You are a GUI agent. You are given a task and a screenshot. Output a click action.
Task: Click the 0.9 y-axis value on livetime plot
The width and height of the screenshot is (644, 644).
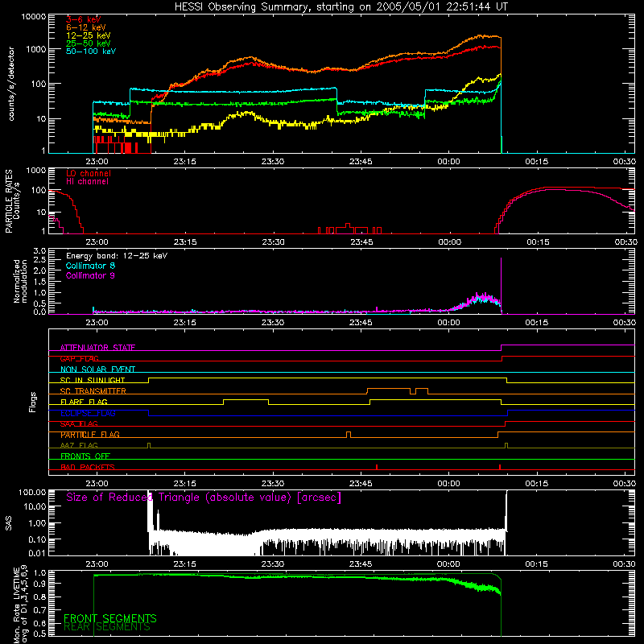pos(39,583)
